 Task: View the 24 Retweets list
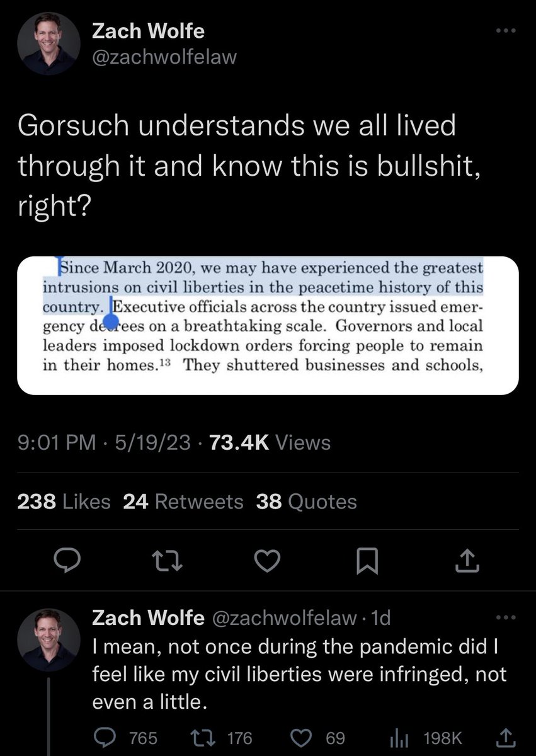pyautogui.click(x=183, y=502)
